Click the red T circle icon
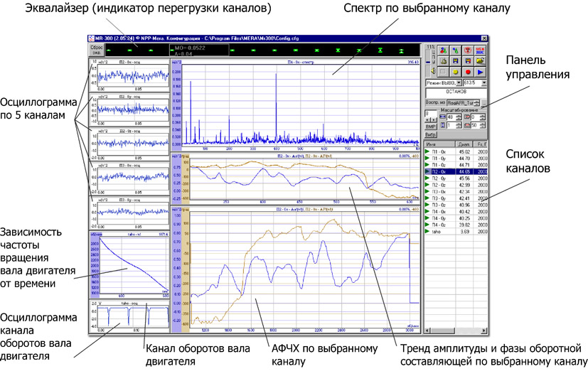This screenshot has width=588, height=381. pyautogui.click(x=469, y=50)
